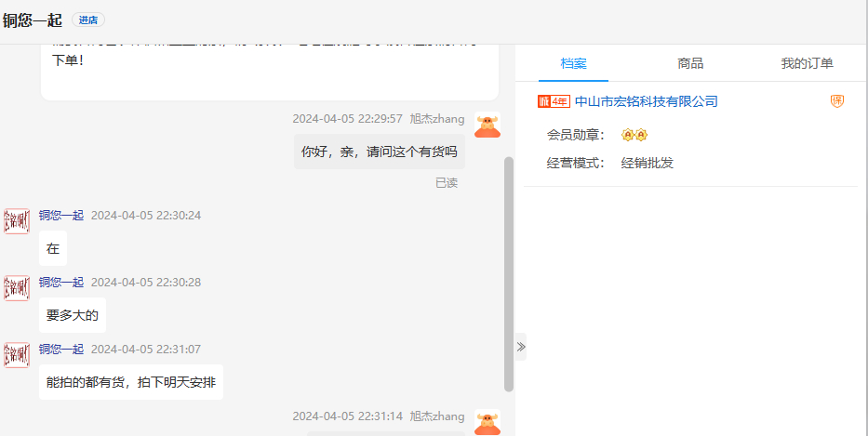Click the chat scrollbar thumb
The image size is (868, 436).
coord(509,274)
